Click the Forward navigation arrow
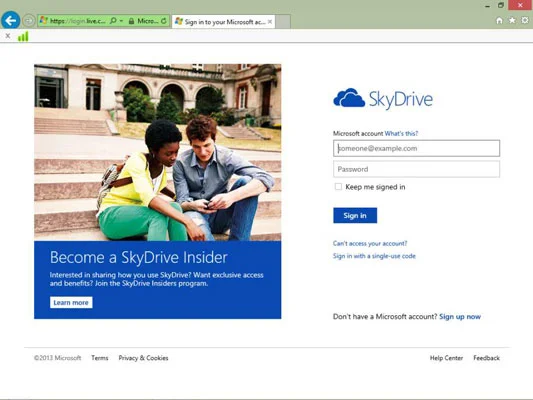 (x=29, y=21)
